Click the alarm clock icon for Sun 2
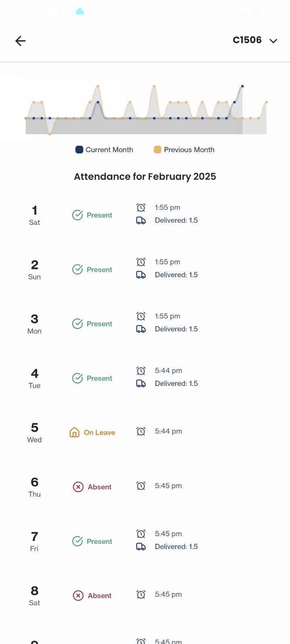Screen dimensions: 290x644 click(x=141, y=262)
